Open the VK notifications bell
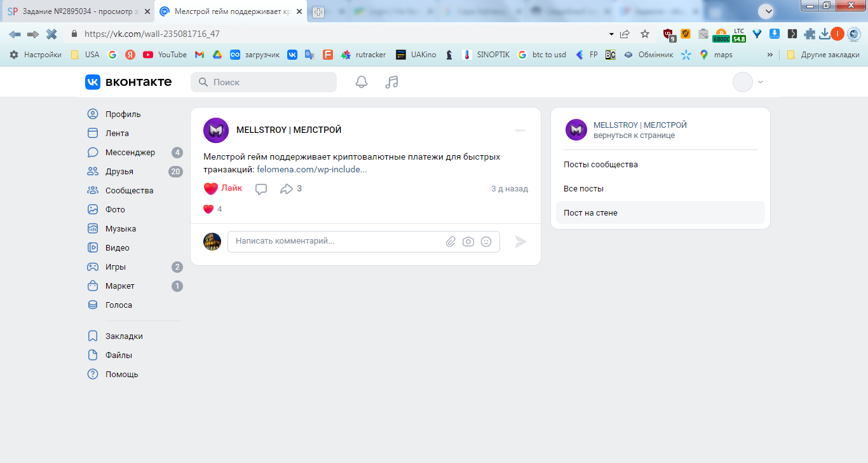This screenshot has width=868, height=463. (x=362, y=82)
